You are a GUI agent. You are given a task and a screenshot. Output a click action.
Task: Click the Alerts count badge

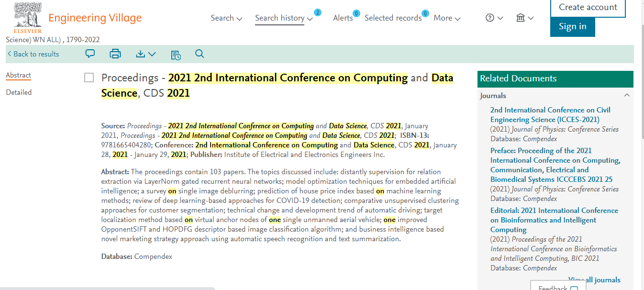pyautogui.click(x=356, y=13)
